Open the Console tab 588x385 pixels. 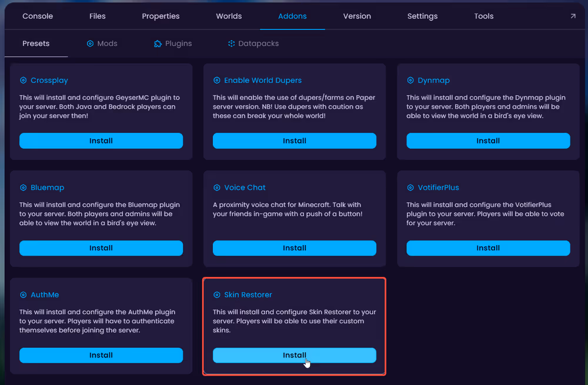(x=38, y=16)
